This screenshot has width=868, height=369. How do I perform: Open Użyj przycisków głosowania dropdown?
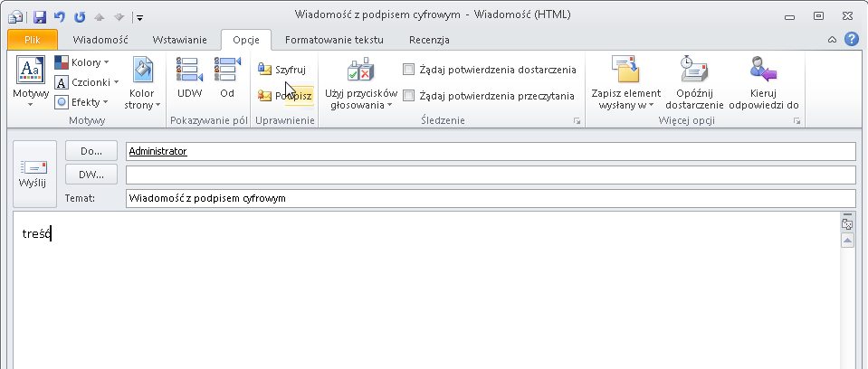(x=361, y=83)
